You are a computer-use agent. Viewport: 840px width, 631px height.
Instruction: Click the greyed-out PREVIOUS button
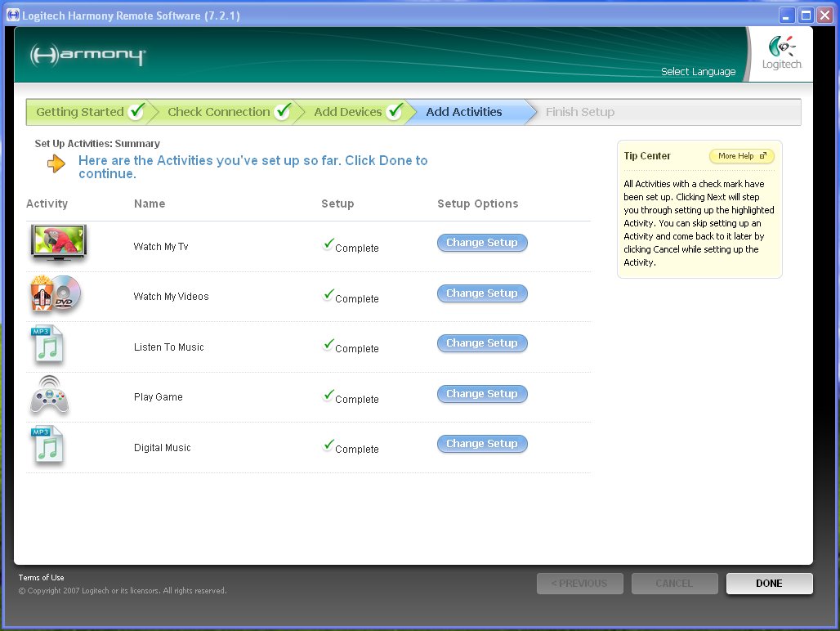[579, 584]
